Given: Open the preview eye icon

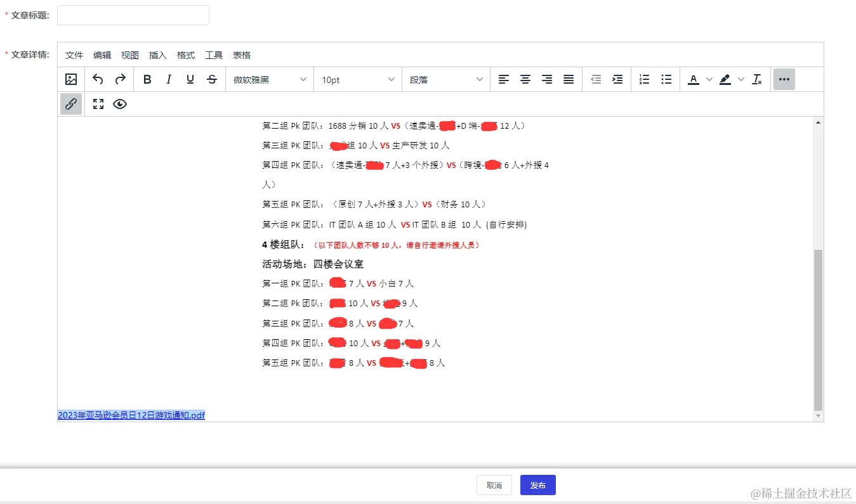Looking at the screenshot, I should (120, 104).
